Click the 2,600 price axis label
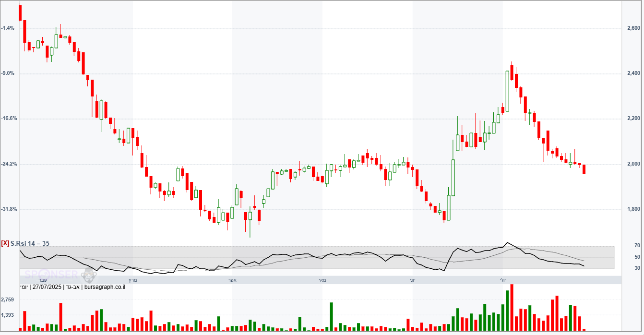This screenshot has width=644, height=335. pyautogui.click(x=634, y=29)
